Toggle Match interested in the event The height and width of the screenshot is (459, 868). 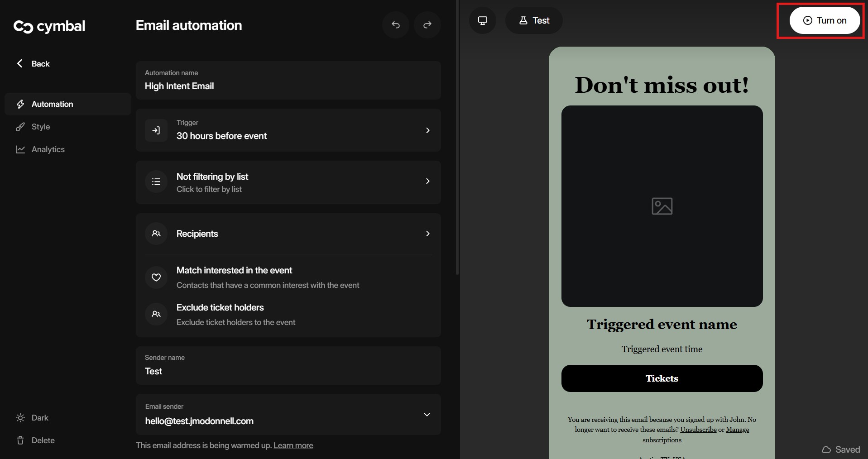pos(234,271)
